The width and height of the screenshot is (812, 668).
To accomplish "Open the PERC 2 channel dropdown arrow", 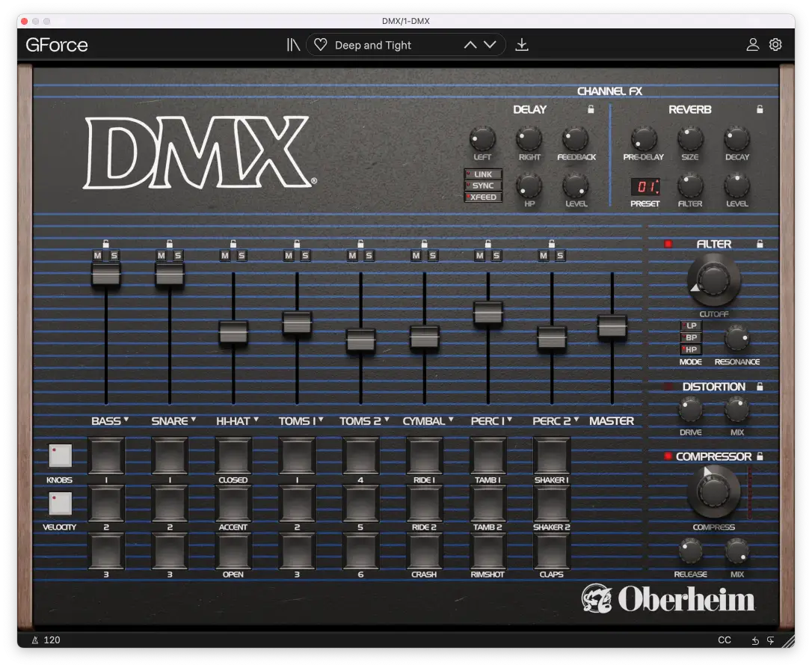I will click(x=576, y=419).
